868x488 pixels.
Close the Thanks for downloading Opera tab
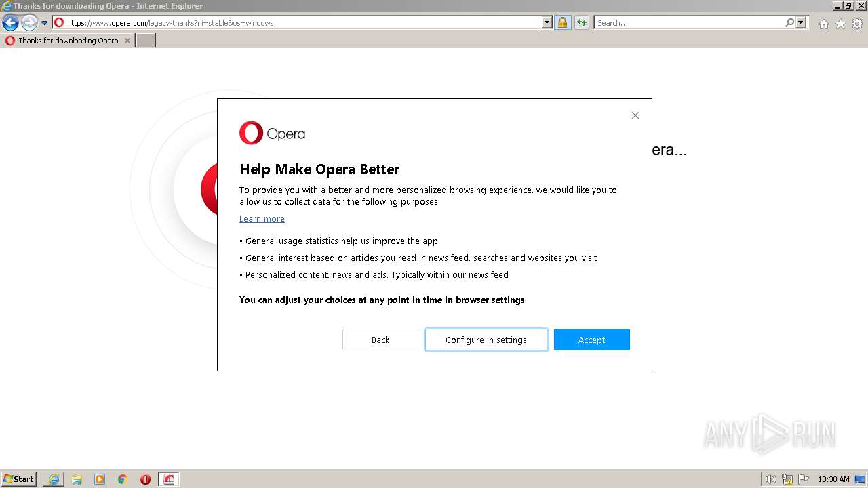point(127,41)
